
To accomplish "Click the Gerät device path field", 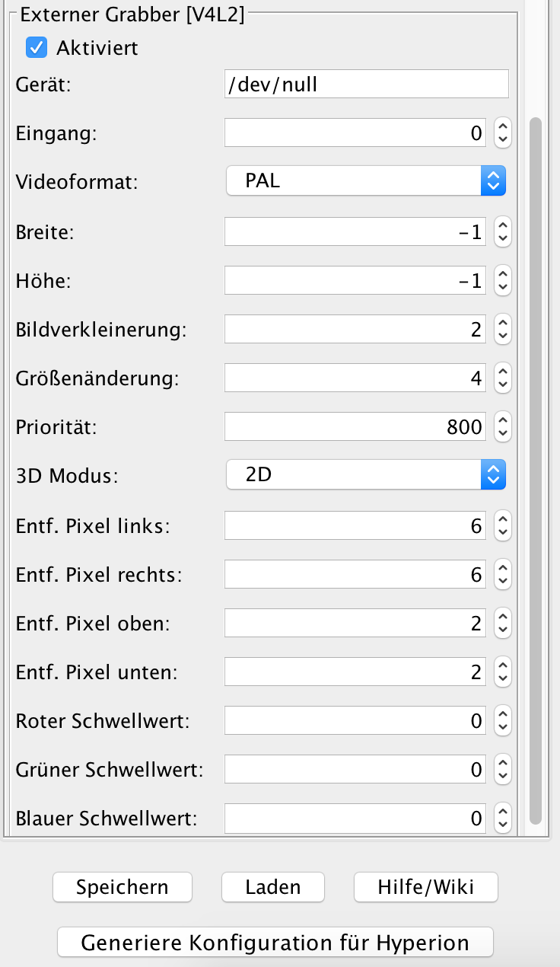I will (x=366, y=85).
